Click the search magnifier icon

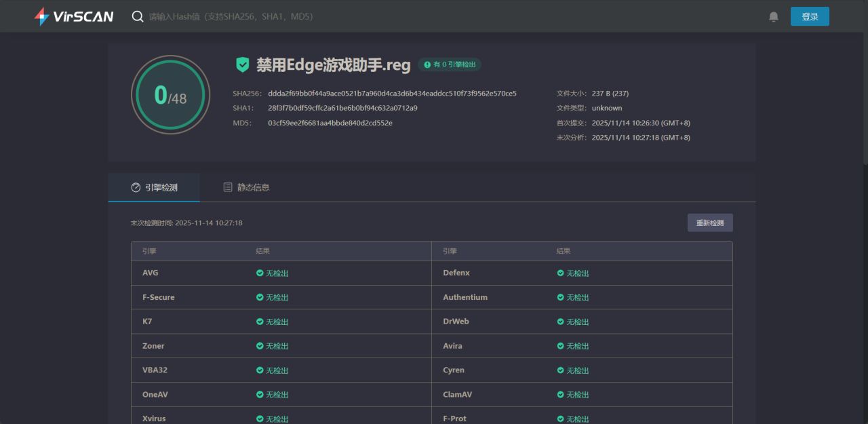[x=138, y=16]
